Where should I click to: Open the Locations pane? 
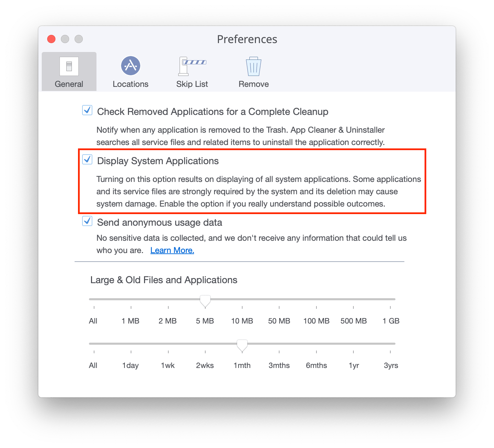click(x=130, y=71)
